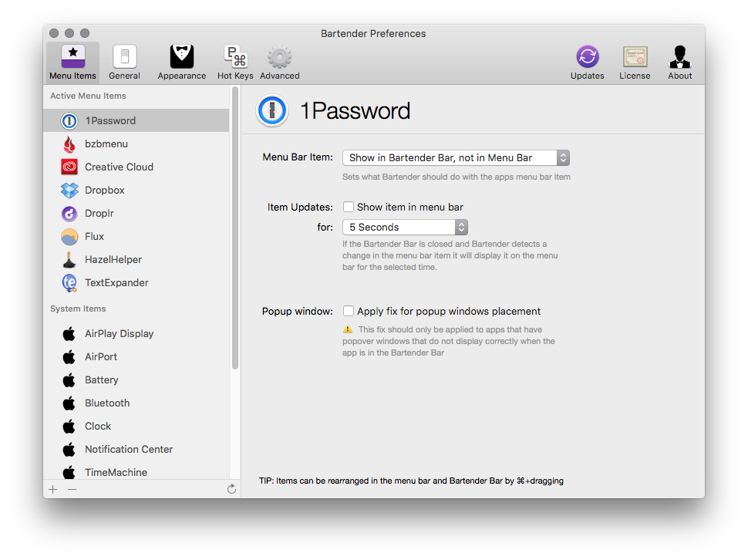
Task: Click the Flux sunset icon
Action: pyautogui.click(x=69, y=237)
